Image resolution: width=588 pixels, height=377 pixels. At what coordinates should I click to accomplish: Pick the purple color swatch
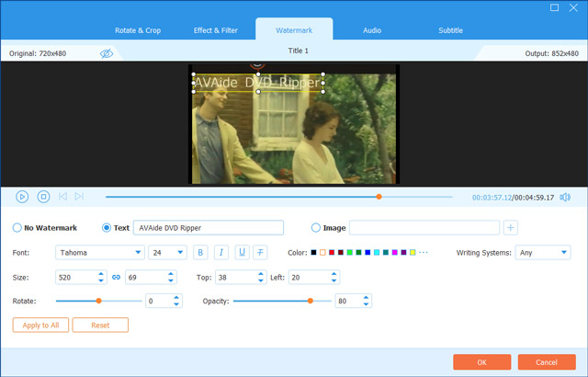click(x=403, y=253)
